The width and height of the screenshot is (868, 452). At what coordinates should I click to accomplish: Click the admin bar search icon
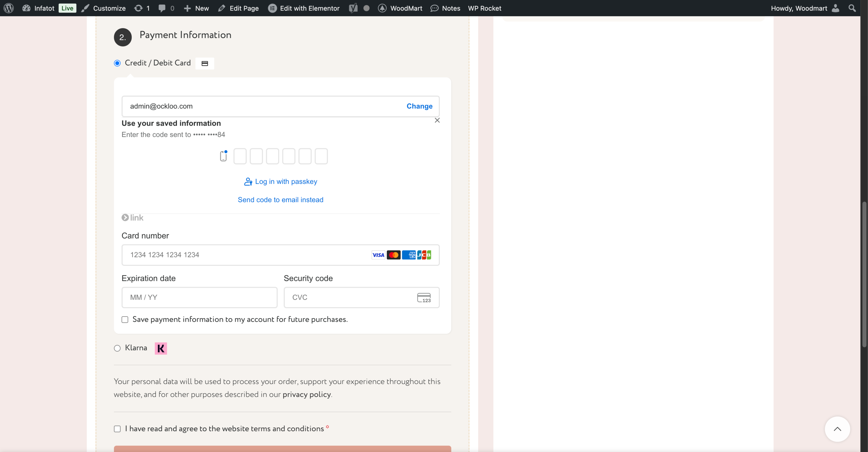pyautogui.click(x=852, y=8)
